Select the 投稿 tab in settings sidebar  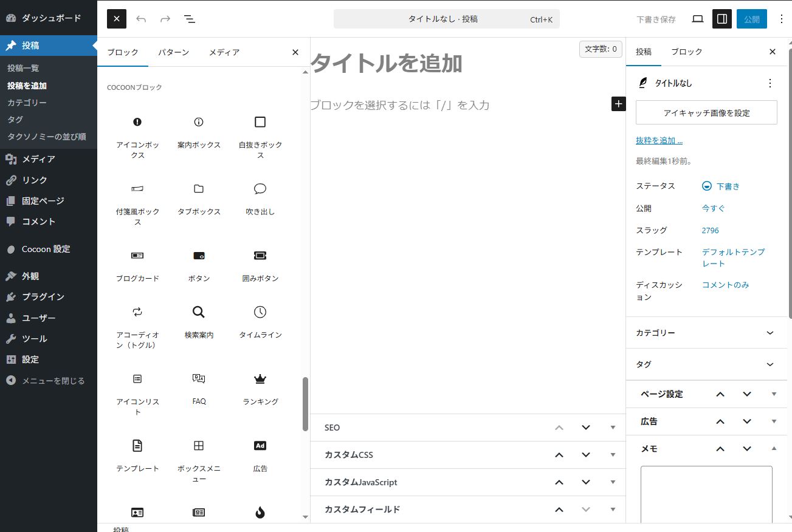click(644, 52)
